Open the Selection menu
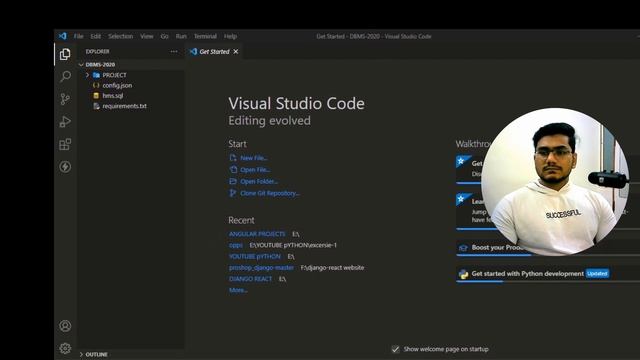Image resolution: width=640 pixels, height=360 pixels. 120,36
